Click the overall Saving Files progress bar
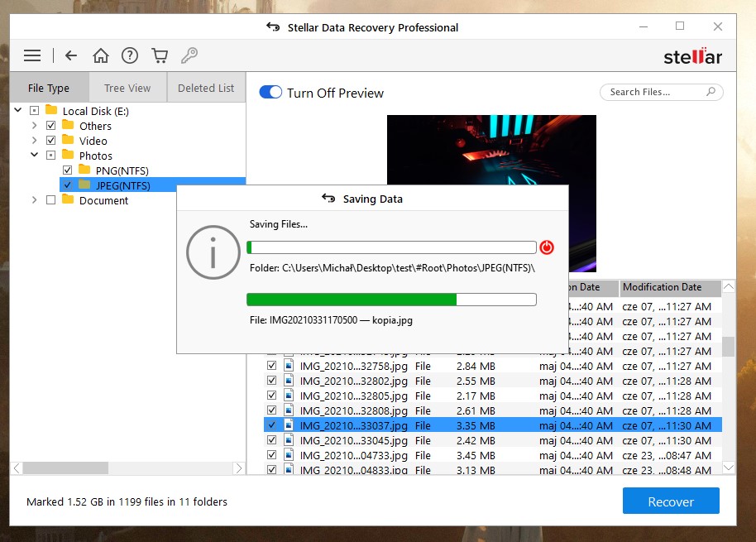Viewport: 756px width, 542px height. (391, 247)
